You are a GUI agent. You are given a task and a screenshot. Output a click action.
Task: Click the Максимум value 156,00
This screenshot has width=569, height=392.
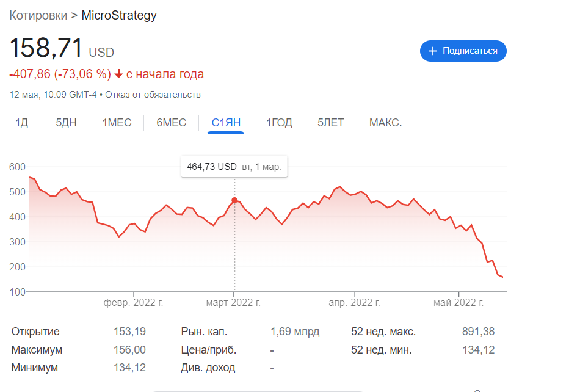tap(129, 350)
